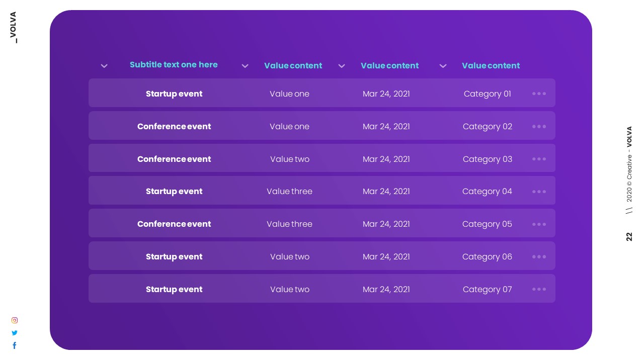This screenshot has height=362, width=644.
Task: Click Mar 24, 2021 in Category 04 row
Action: point(386,192)
